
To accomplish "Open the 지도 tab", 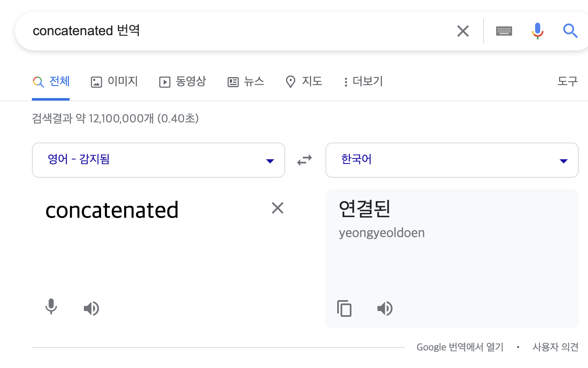I will coord(304,81).
